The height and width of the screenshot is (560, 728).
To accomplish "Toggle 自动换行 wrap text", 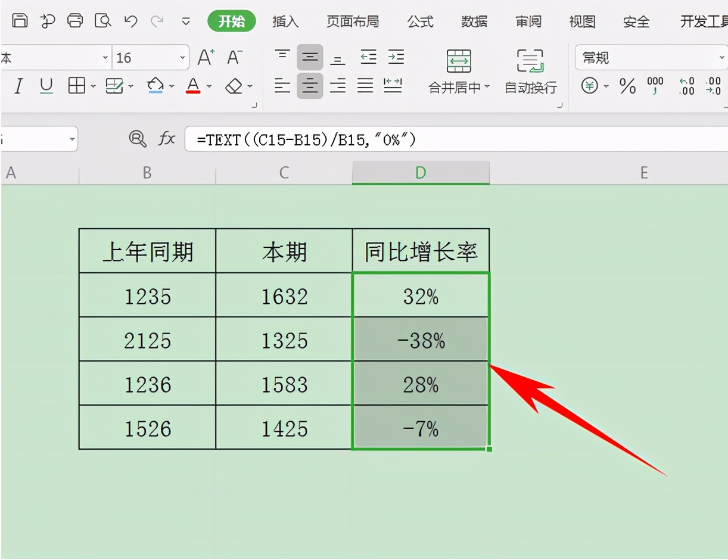I will (x=529, y=71).
